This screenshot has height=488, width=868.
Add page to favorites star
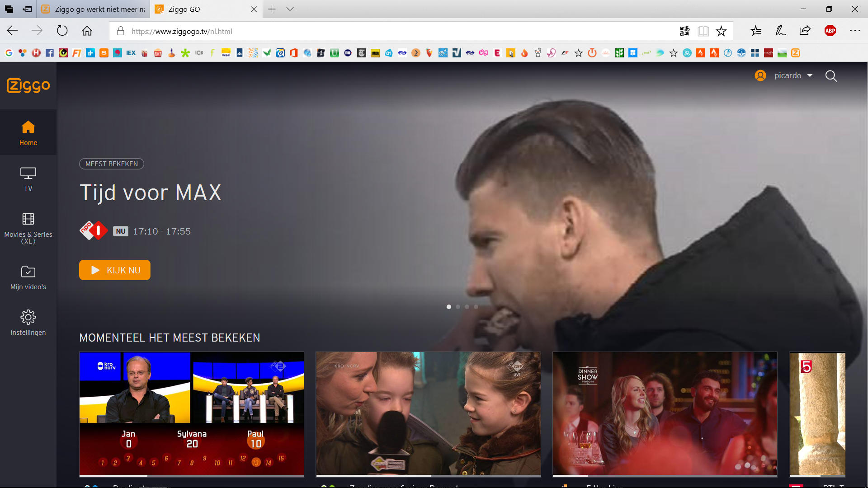click(721, 31)
